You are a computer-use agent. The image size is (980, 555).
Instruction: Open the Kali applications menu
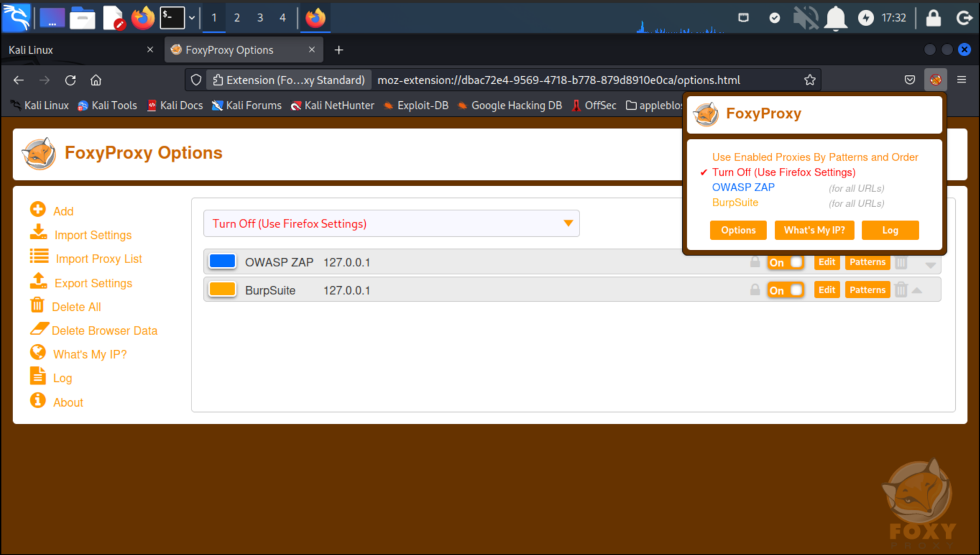pos(16,18)
